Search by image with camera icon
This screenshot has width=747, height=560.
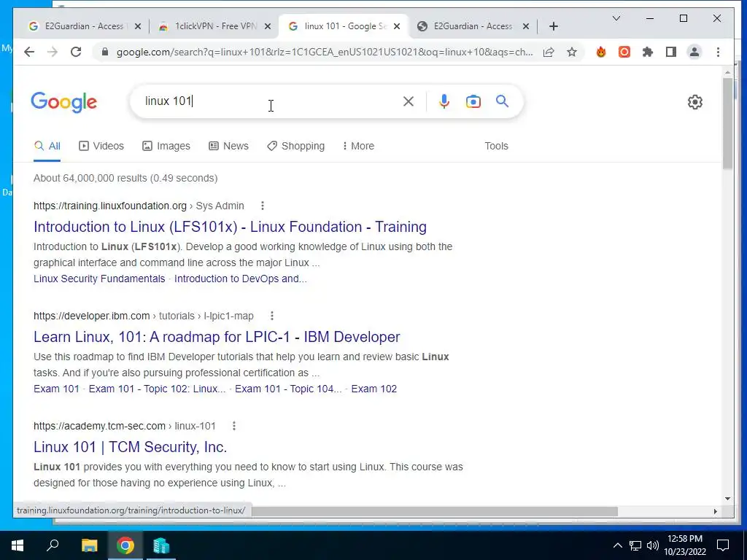tap(473, 101)
